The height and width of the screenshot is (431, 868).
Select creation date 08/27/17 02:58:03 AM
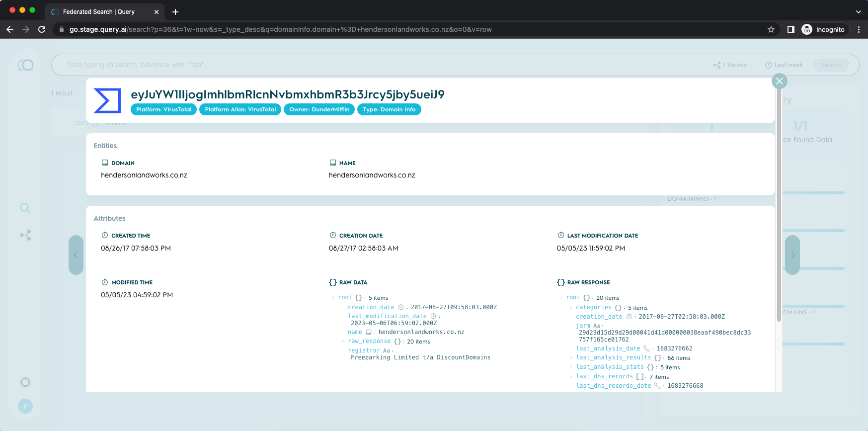(x=364, y=248)
